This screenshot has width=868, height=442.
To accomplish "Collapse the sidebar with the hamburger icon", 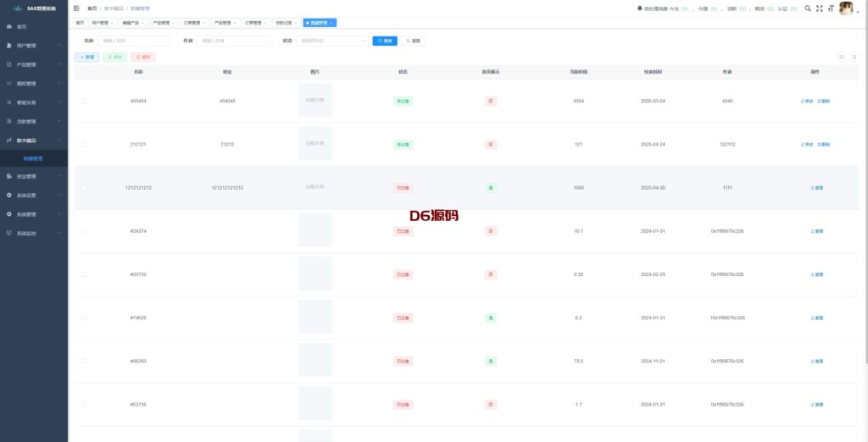I will click(x=76, y=8).
